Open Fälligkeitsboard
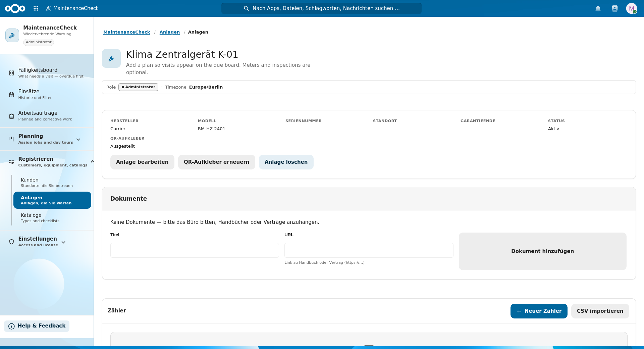Screen dimensions: 644x349 47,73
